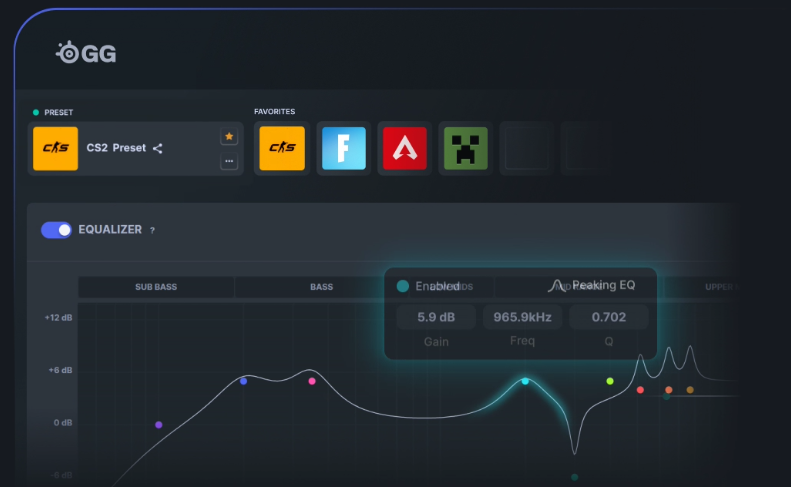The width and height of the screenshot is (791, 487).
Task: Click the SteelSeries GG logo
Action: tap(86, 53)
